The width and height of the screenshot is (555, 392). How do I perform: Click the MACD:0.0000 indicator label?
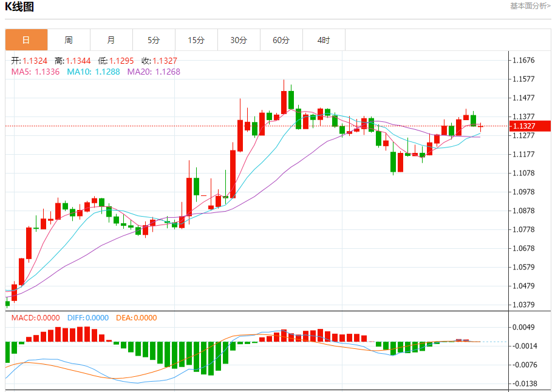click(35, 318)
